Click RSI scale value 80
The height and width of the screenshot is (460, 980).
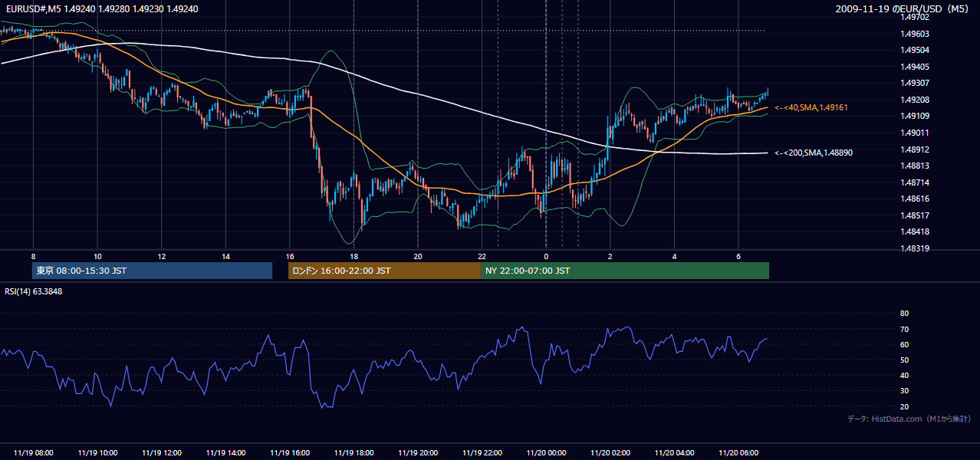905,314
